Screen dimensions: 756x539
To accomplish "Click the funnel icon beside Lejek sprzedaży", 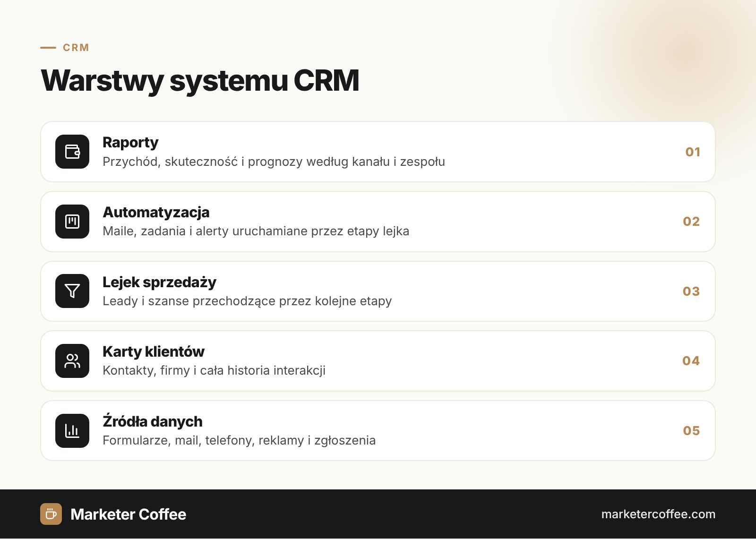I will point(72,291).
